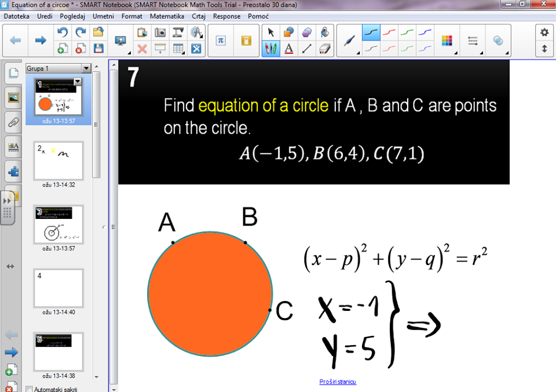Open the Matematika menu
Viewport: 556px width, 392px height.
coord(167,16)
